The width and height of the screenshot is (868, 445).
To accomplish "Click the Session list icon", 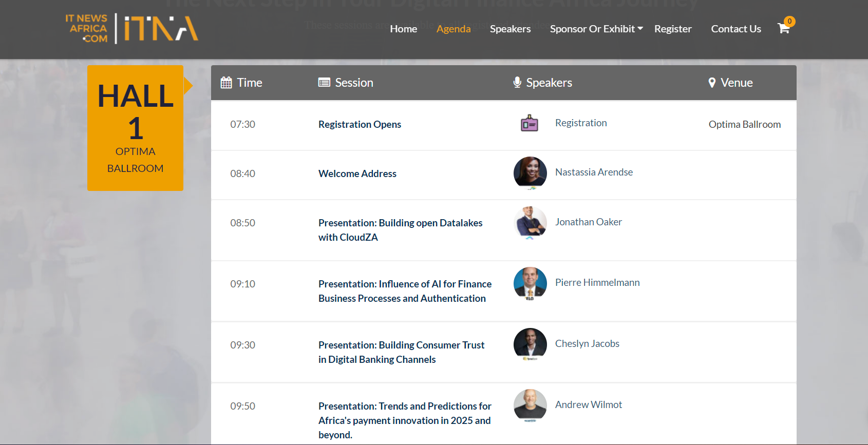I will (324, 83).
